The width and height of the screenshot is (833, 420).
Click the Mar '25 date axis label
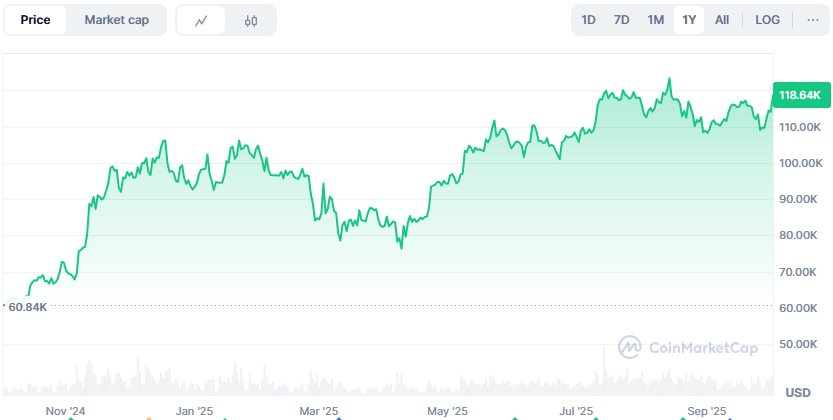(321, 411)
